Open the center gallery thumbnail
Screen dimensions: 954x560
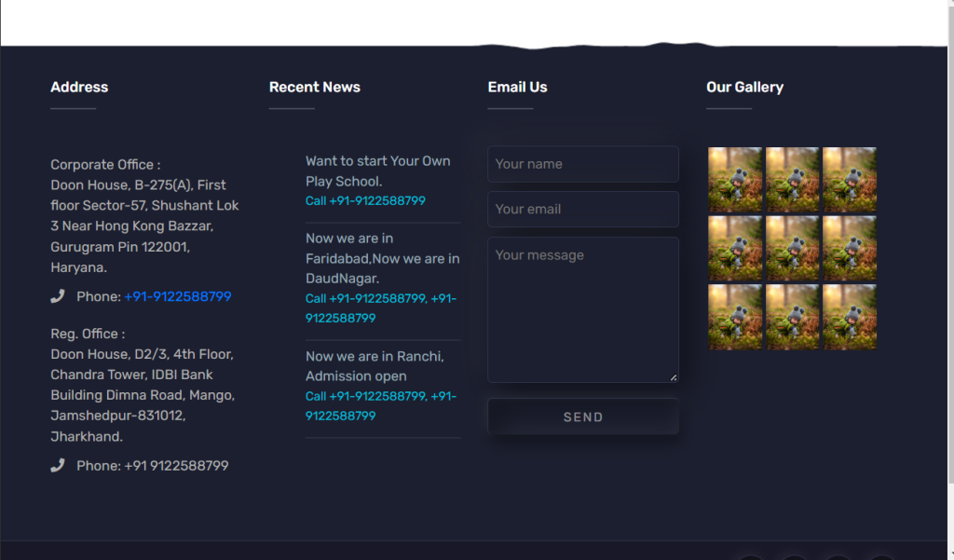pyautogui.click(x=793, y=248)
